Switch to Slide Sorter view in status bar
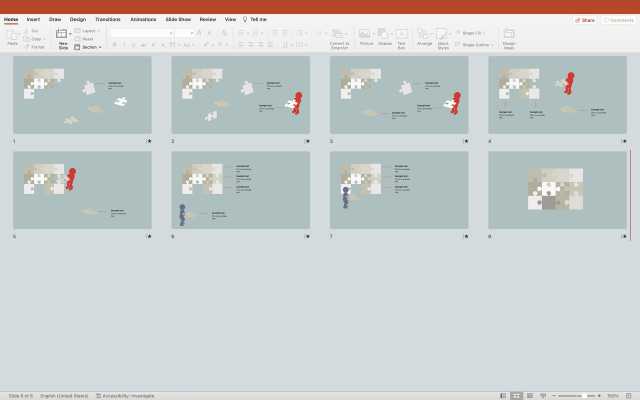Viewport: 640px width, 400px height. 516,395
